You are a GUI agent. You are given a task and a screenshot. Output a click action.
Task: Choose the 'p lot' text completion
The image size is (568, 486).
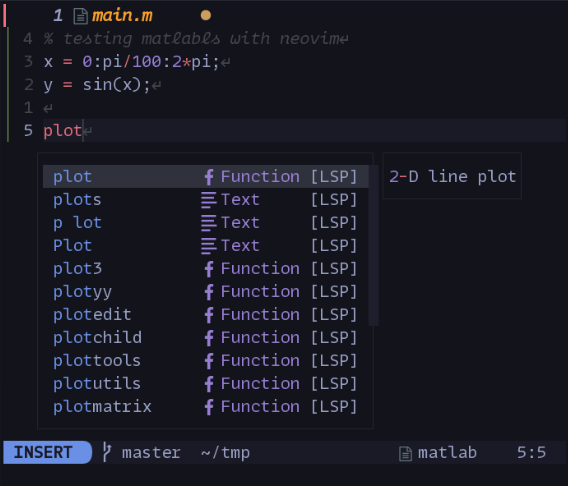[206, 223]
